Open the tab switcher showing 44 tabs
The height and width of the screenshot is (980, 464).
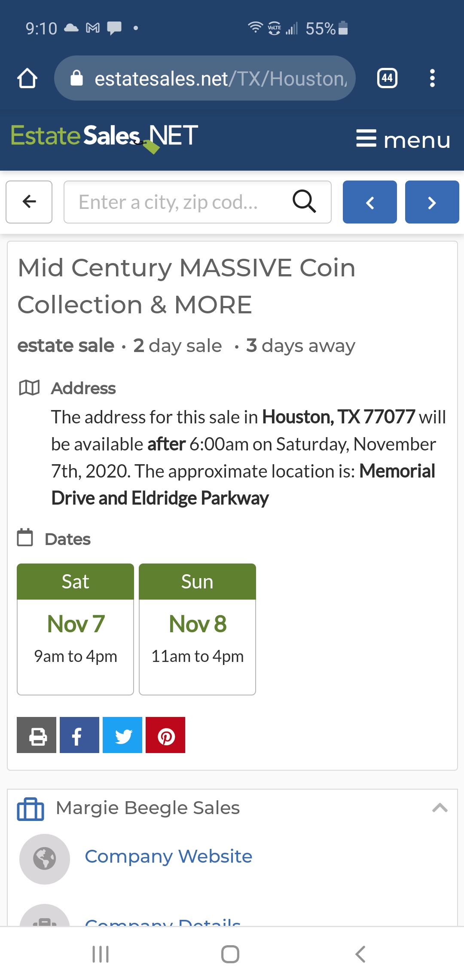click(x=387, y=78)
